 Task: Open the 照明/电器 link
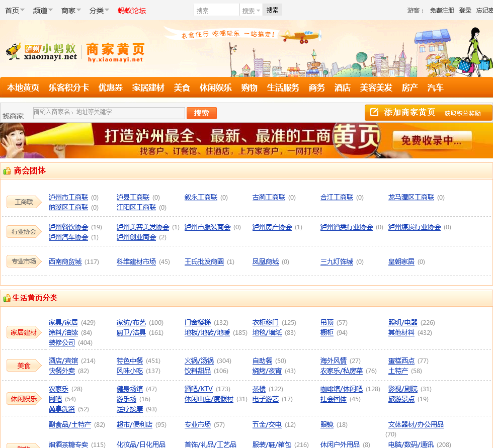pyautogui.click(x=403, y=323)
